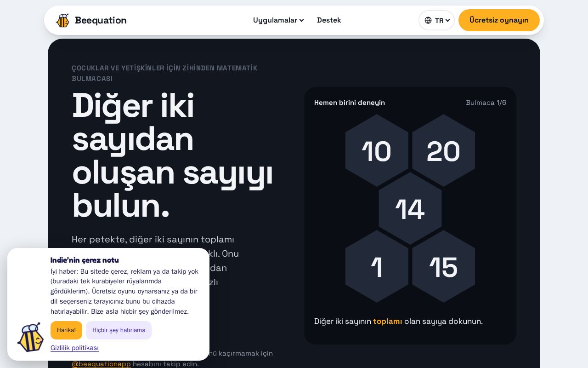Click the 'Indie'nin çerez notu' heading

coord(85,260)
